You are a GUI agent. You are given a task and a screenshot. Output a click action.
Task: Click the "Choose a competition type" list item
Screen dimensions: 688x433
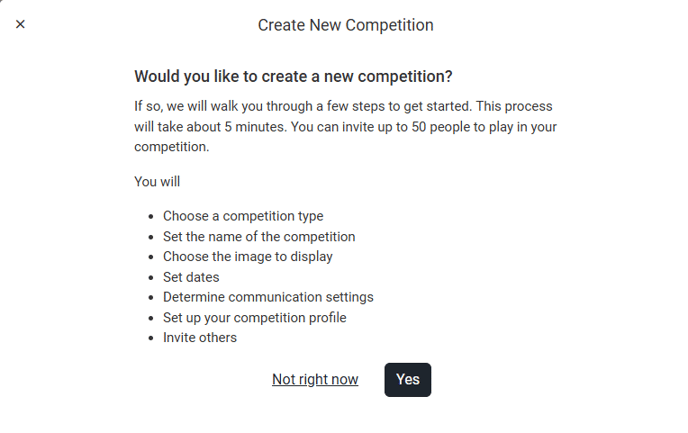(x=243, y=216)
